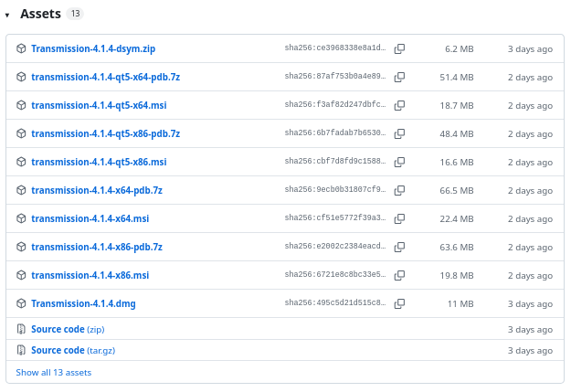This screenshot has height=392, width=571.
Task: Click package icon beside transmission-4.1.4-x64.msi
Action: coord(21,218)
